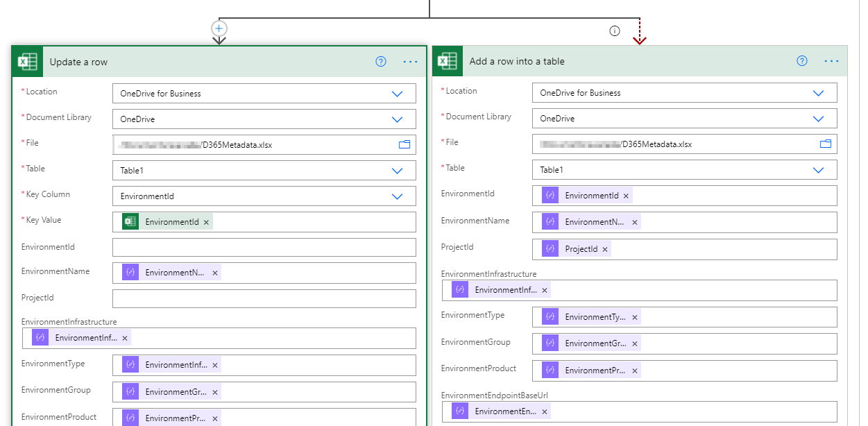Remove EnvironmentId token from Key Value
The height and width of the screenshot is (426, 868).
coord(206,222)
